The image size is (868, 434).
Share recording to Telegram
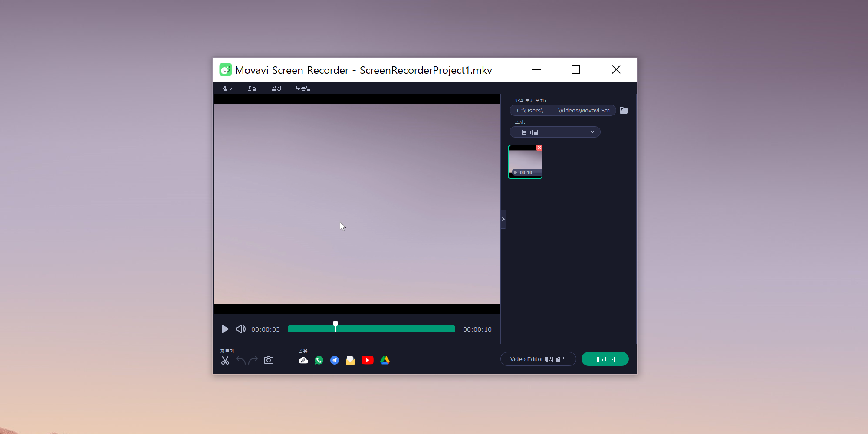pyautogui.click(x=335, y=360)
